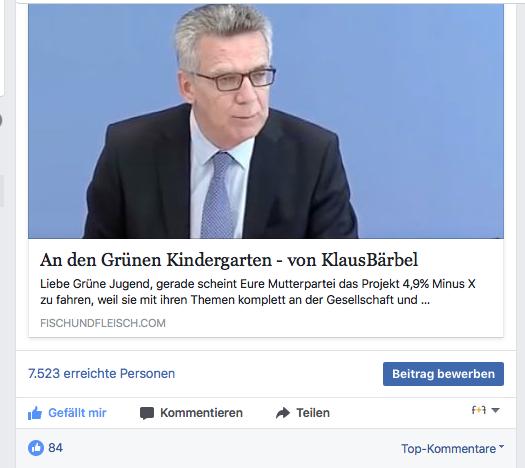Click the Gefällt mir label
The height and width of the screenshot is (468, 525).
click(x=77, y=413)
